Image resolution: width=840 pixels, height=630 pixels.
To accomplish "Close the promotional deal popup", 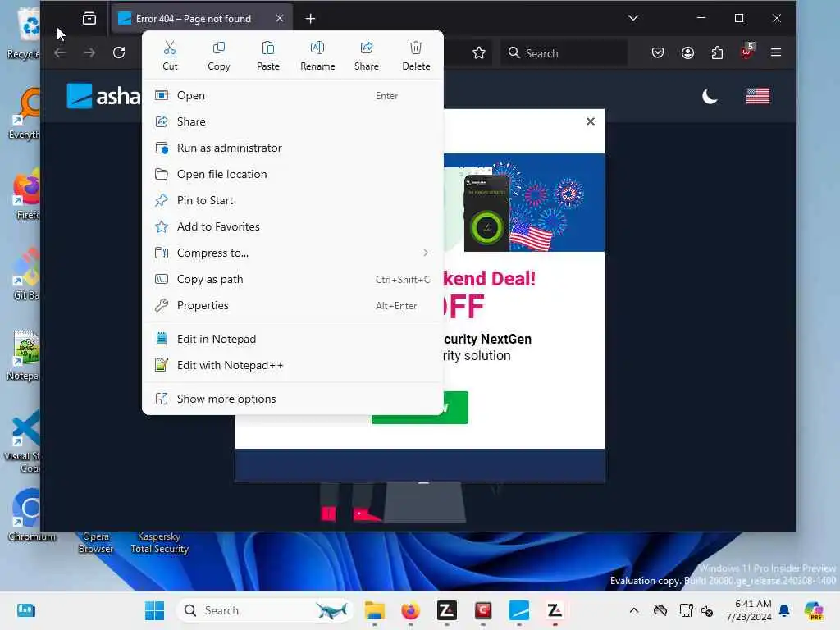I will (x=591, y=121).
